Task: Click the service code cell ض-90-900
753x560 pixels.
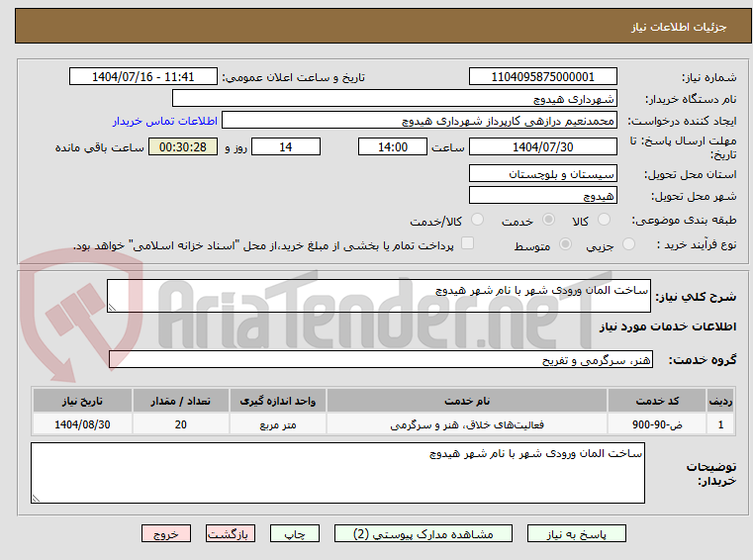Action: (x=657, y=424)
